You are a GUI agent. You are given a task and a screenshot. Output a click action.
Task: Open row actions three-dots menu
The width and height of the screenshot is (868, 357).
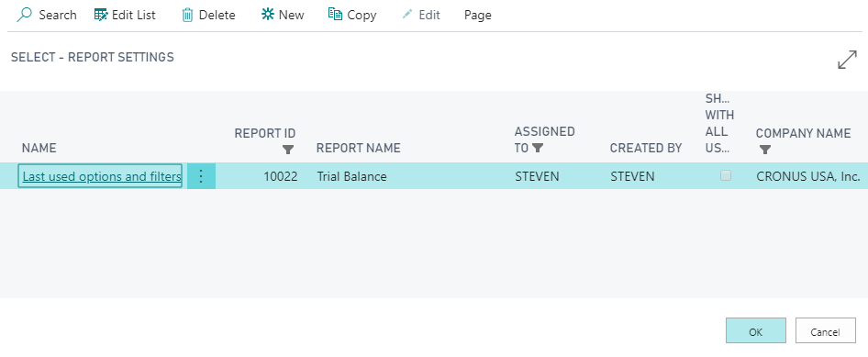point(201,176)
